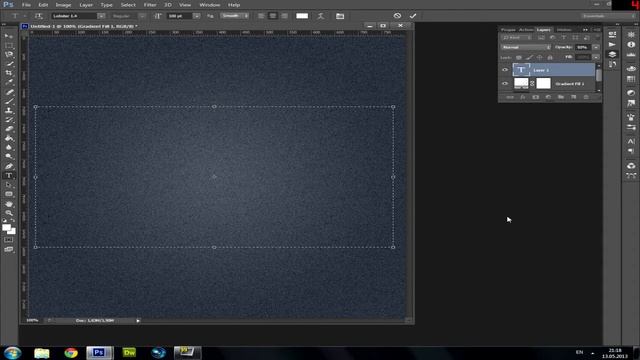
Task: Add a layer mask from Layers panel bottom
Action: pos(536,97)
